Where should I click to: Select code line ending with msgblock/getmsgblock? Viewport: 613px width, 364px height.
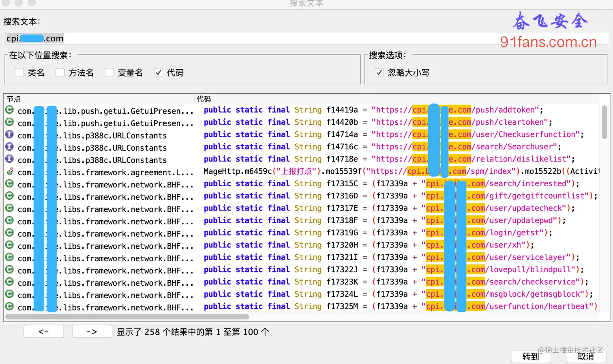pos(398,294)
